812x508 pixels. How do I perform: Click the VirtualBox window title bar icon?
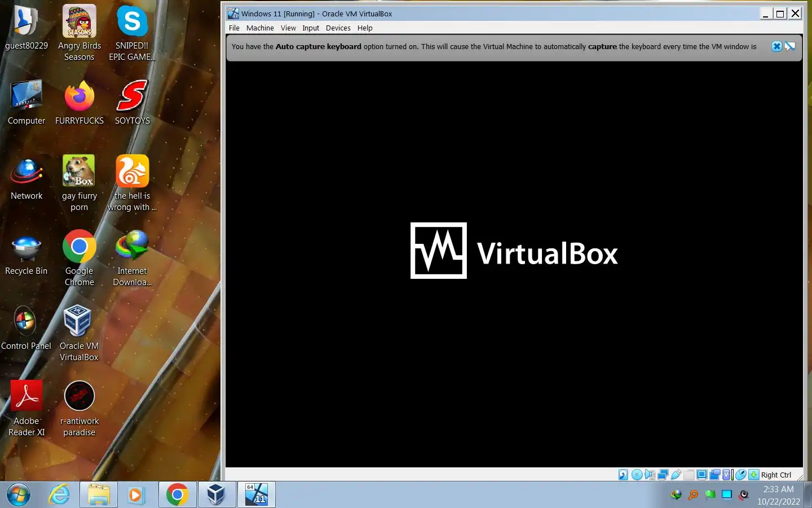(233, 14)
